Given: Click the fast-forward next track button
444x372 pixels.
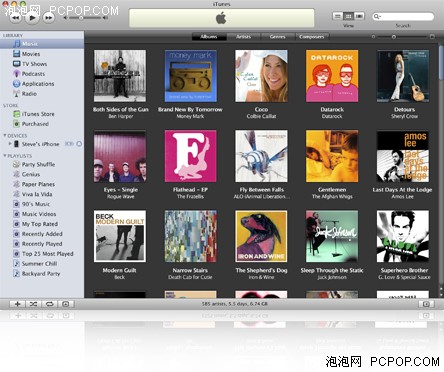Looking at the screenshot, I should 49,18.
